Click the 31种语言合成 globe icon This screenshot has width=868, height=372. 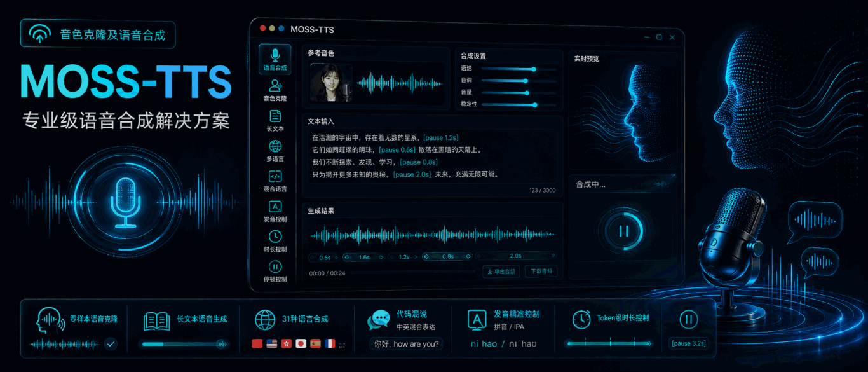click(x=265, y=320)
